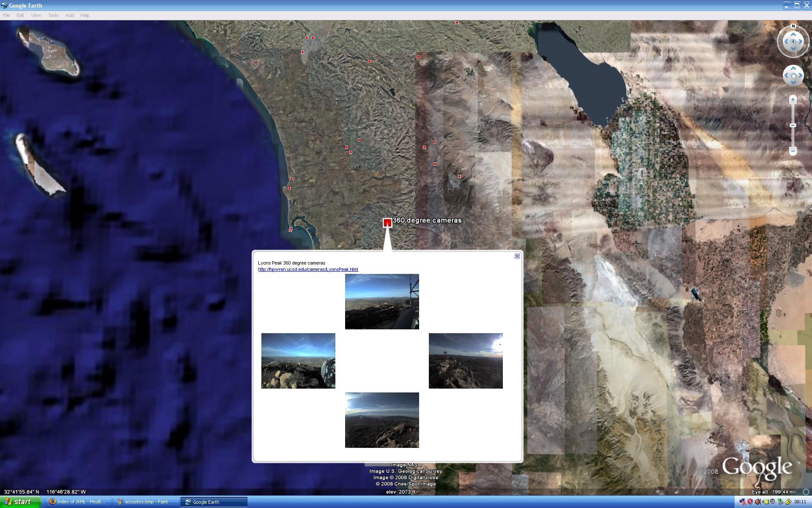Zoom in with the plus button

tap(793, 99)
